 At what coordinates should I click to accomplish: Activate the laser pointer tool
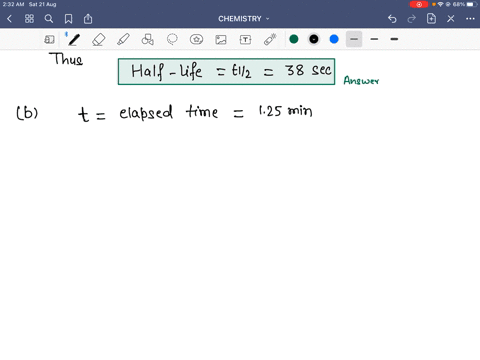[x=270, y=39]
